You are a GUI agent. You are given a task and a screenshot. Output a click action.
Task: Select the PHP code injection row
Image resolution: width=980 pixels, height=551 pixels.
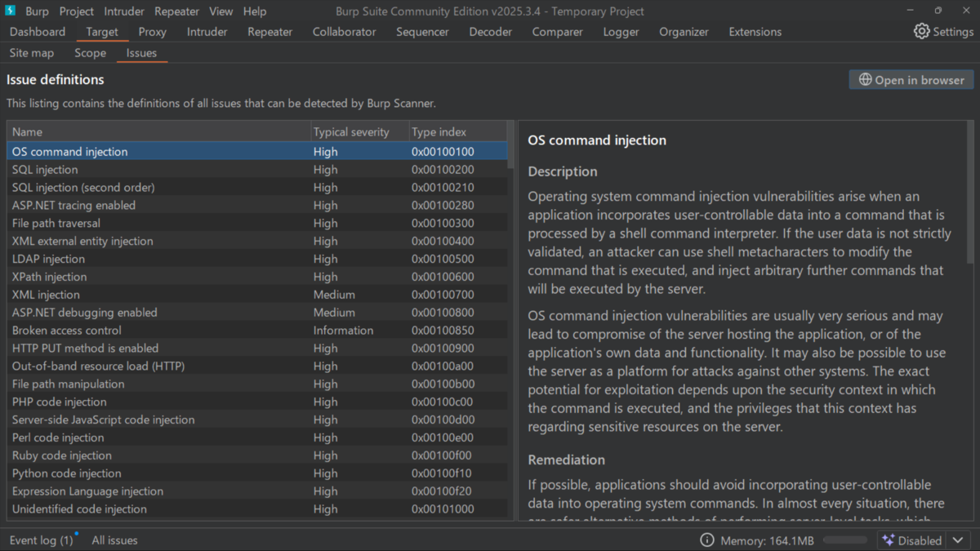click(x=257, y=402)
